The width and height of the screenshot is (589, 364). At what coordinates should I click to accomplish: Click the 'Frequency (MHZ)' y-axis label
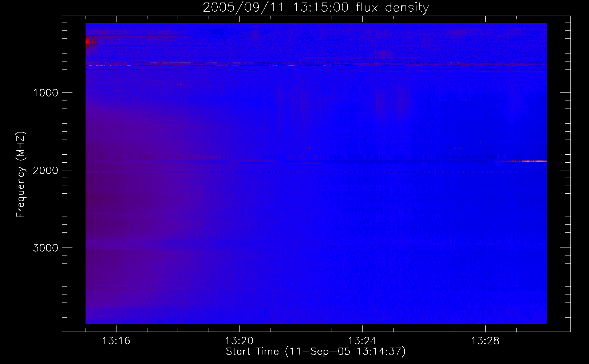click(x=21, y=175)
